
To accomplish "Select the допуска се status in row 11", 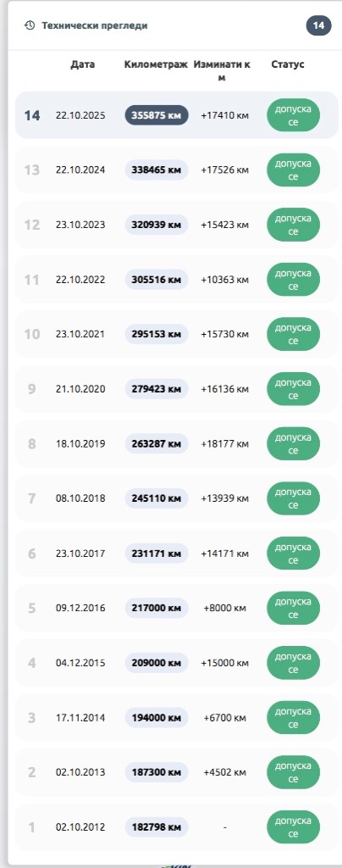I will 294,280.
